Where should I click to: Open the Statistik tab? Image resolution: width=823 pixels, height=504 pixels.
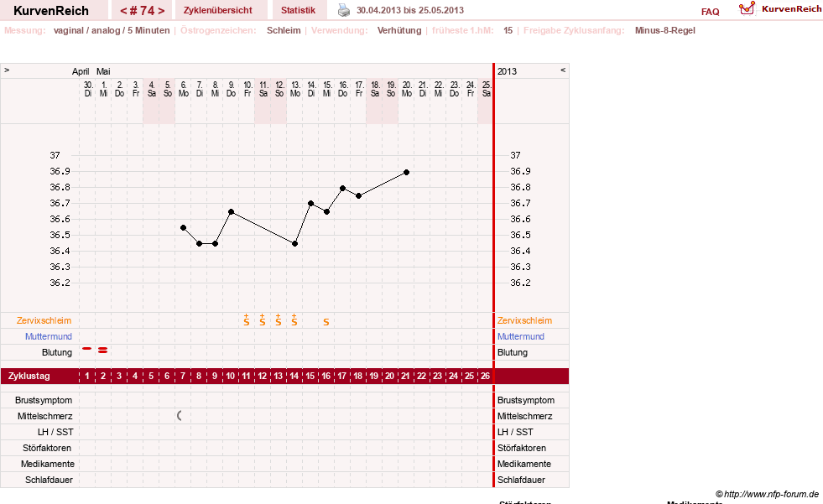click(x=298, y=10)
